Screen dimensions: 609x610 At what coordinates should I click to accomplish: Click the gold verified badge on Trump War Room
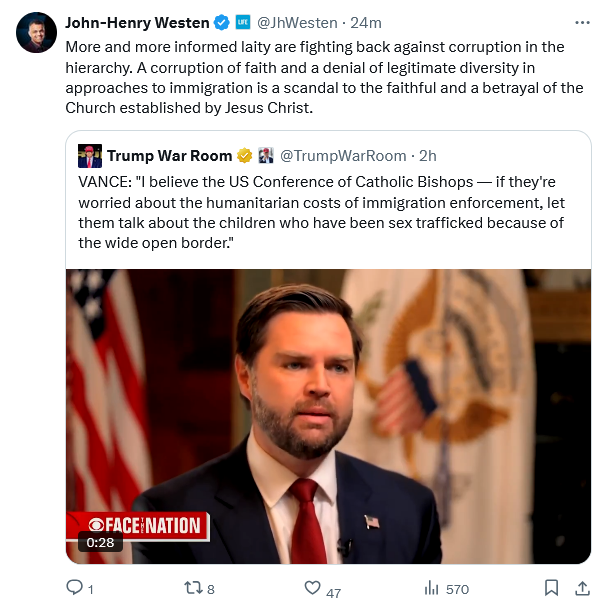pyautogui.click(x=243, y=156)
